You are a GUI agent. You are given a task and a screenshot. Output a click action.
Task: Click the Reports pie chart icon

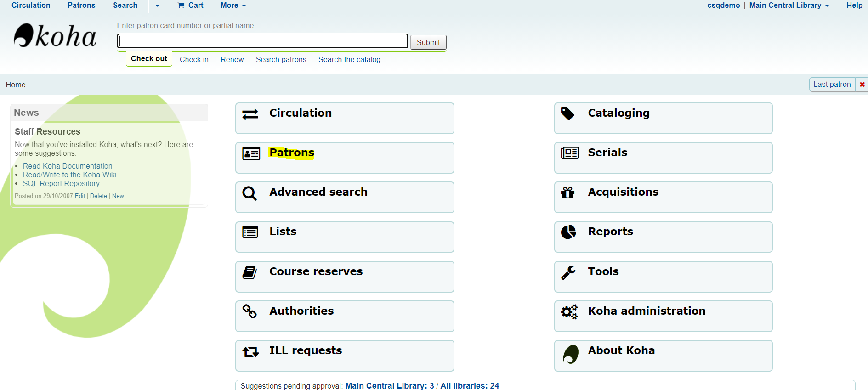[568, 232]
